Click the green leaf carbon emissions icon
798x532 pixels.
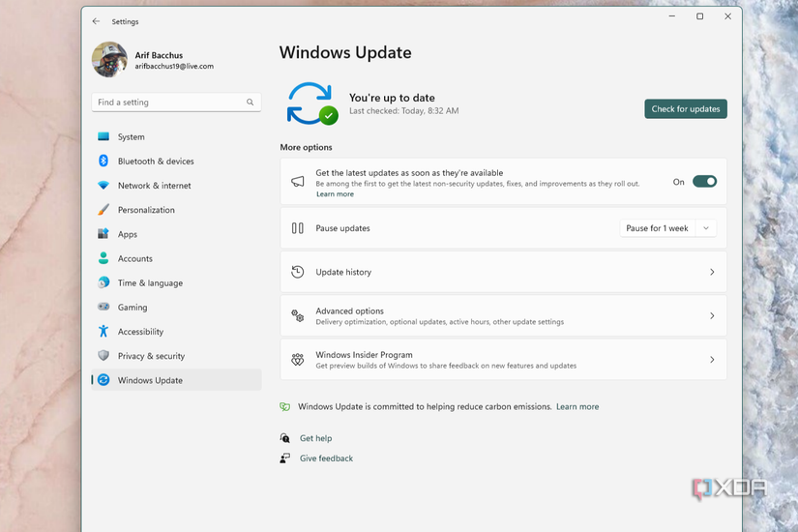click(285, 406)
